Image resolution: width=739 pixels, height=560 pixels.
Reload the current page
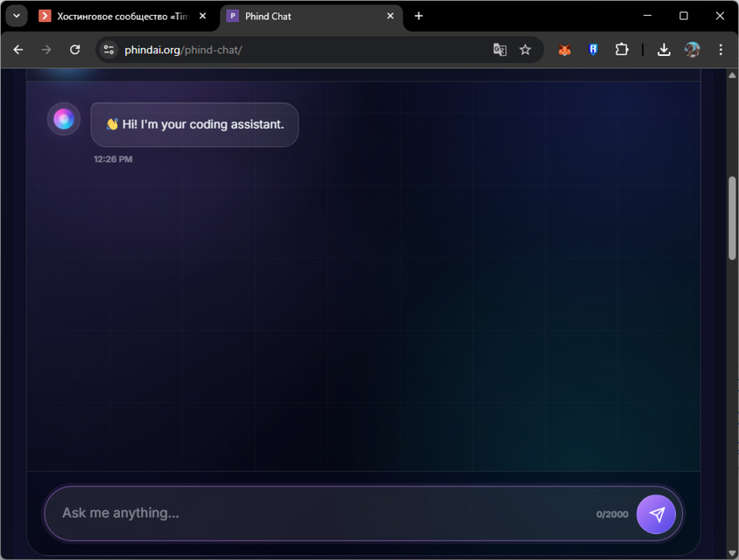(75, 50)
